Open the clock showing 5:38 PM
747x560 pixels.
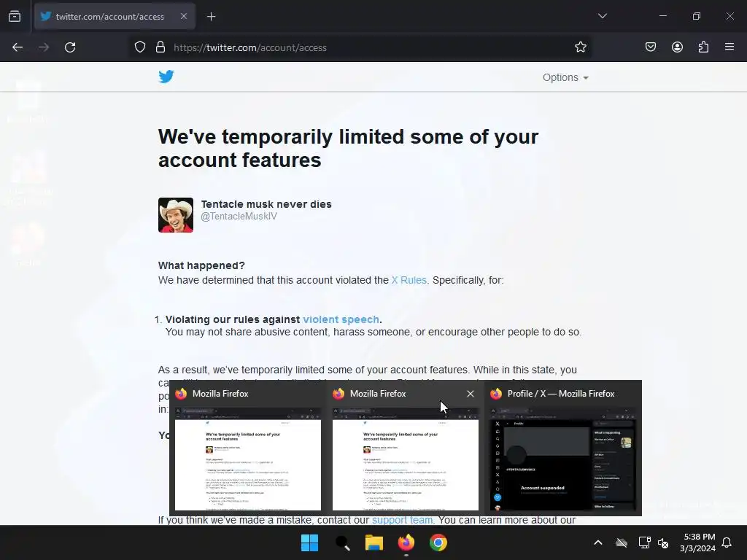(x=698, y=542)
